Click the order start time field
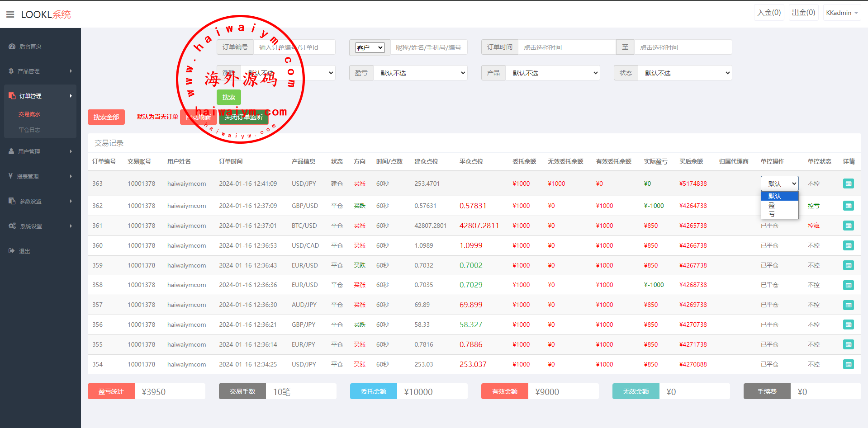 click(x=566, y=47)
